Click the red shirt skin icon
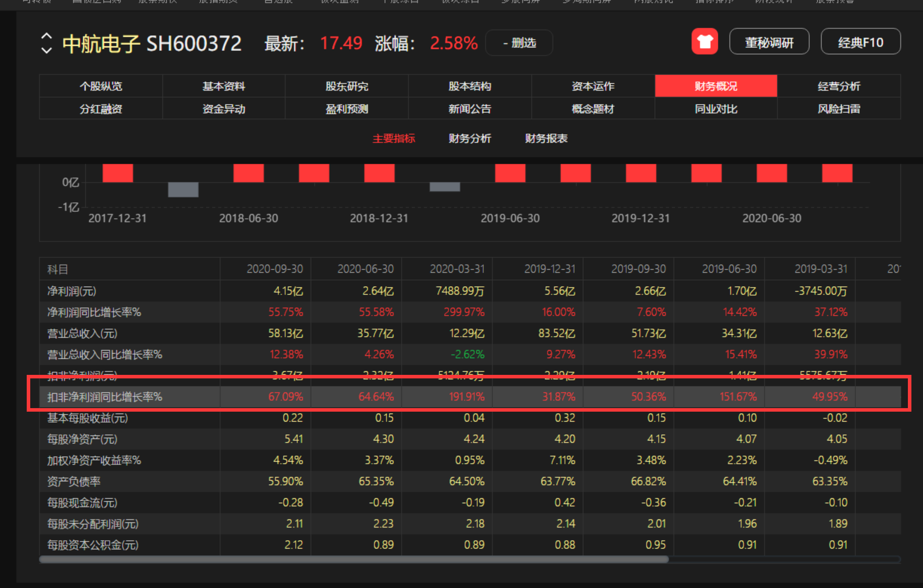This screenshot has height=588, width=923. point(704,42)
